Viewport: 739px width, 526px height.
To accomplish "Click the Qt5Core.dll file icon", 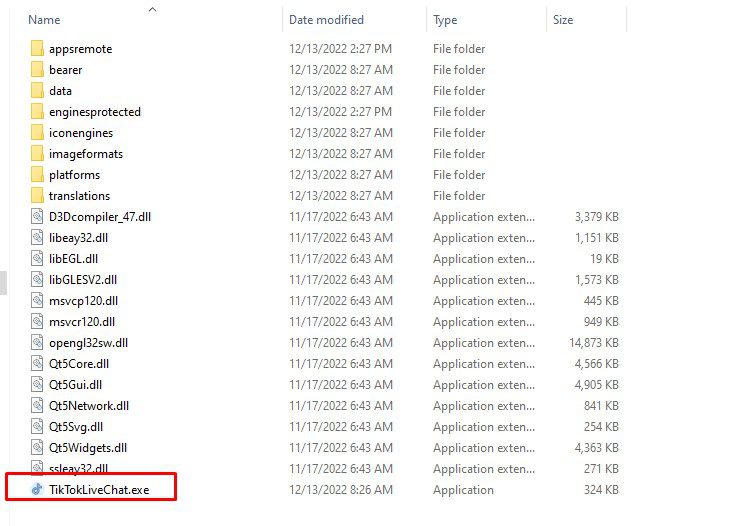I will [x=37, y=363].
